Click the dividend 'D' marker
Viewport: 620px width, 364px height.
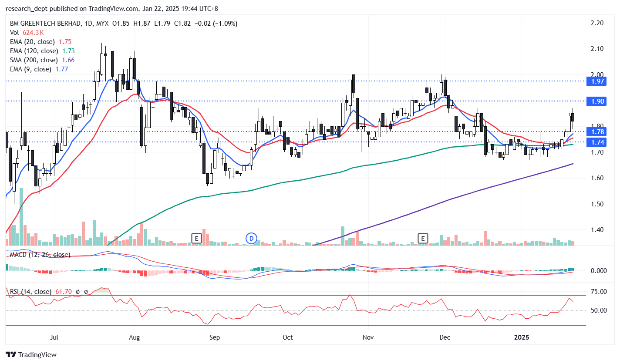coord(251,238)
